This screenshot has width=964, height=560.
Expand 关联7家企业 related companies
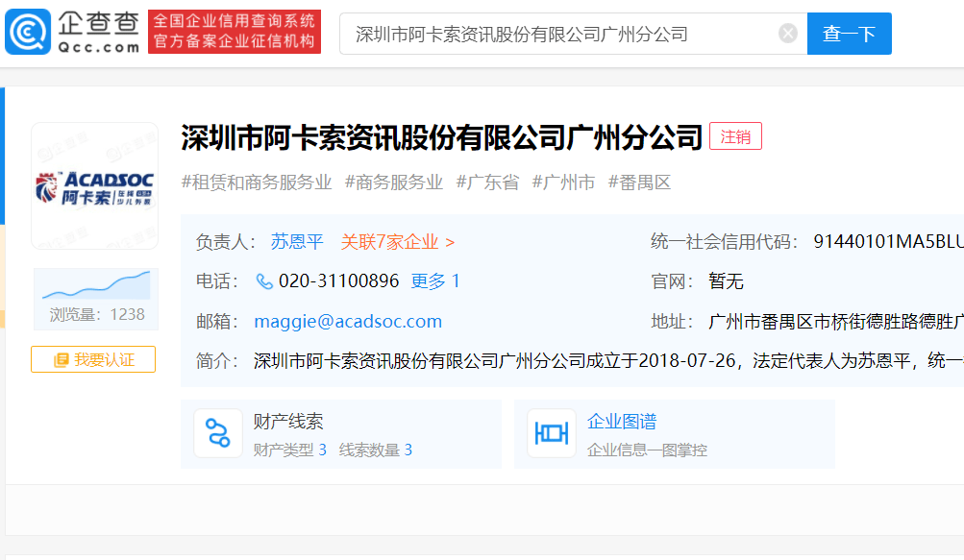(x=397, y=242)
